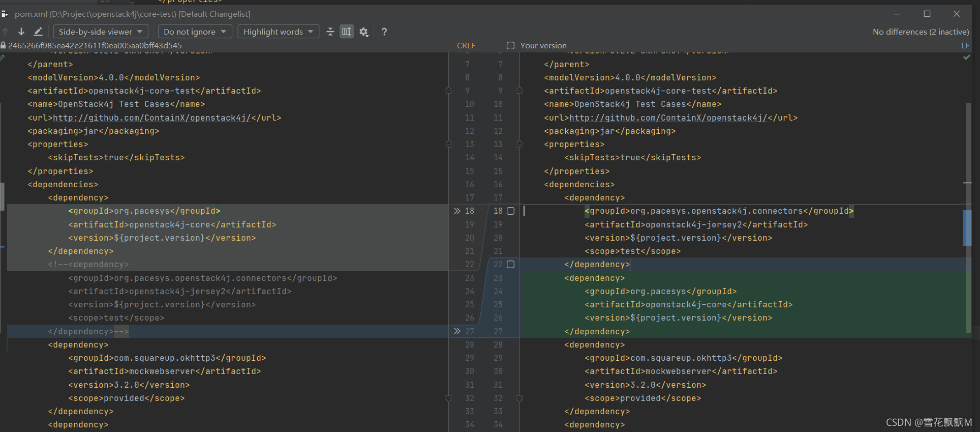This screenshot has height=432, width=980.
Task: Toggle collapse unchanged fragments icon
Action: [x=330, y=32]
